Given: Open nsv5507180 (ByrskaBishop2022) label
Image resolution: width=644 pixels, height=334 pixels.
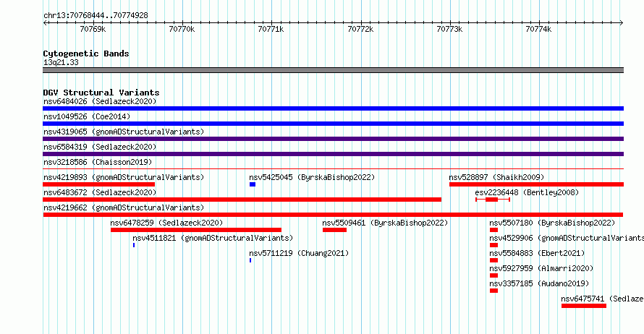Looking at the screenshot, I should [x=552, y=223].
